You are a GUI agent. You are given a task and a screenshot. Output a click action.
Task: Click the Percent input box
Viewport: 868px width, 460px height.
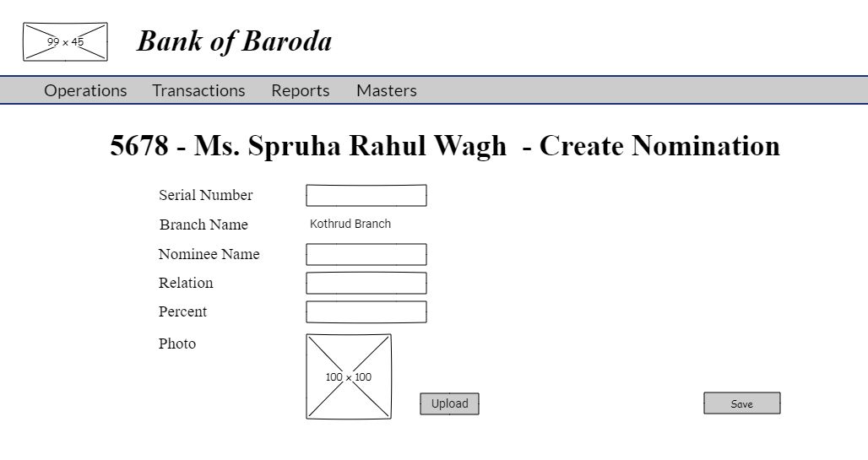point(366,311)
